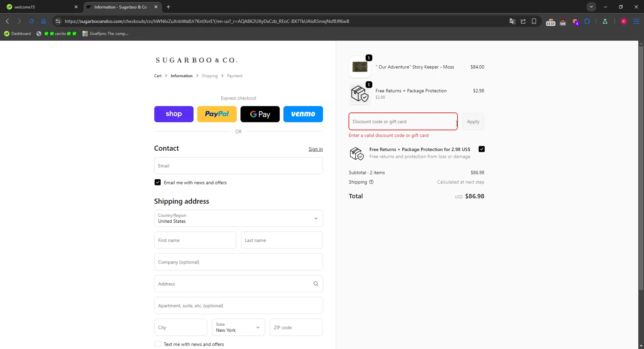Switch to the Information - Sugarboo tab

(122, 7)
